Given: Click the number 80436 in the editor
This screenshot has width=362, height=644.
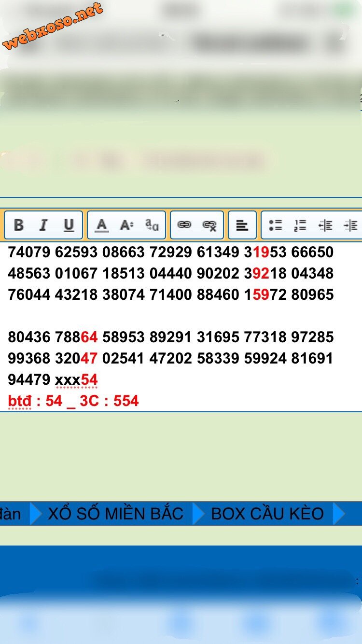Looking at the screenshot, I should click(x=29, y=337).
